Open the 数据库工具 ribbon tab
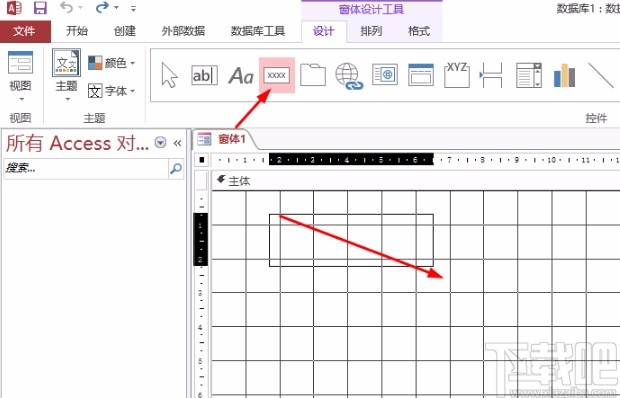620x398 pixels. click(258, 31)
